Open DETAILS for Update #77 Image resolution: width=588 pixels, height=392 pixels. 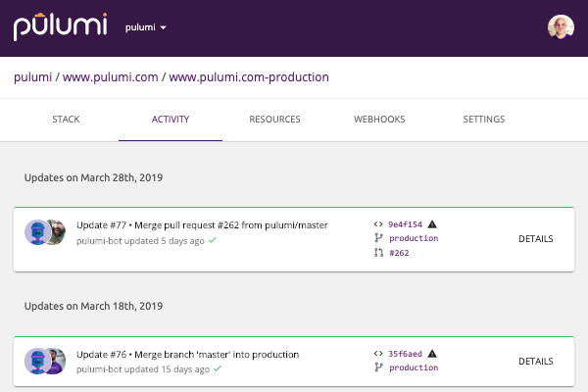tap(535, 239)
